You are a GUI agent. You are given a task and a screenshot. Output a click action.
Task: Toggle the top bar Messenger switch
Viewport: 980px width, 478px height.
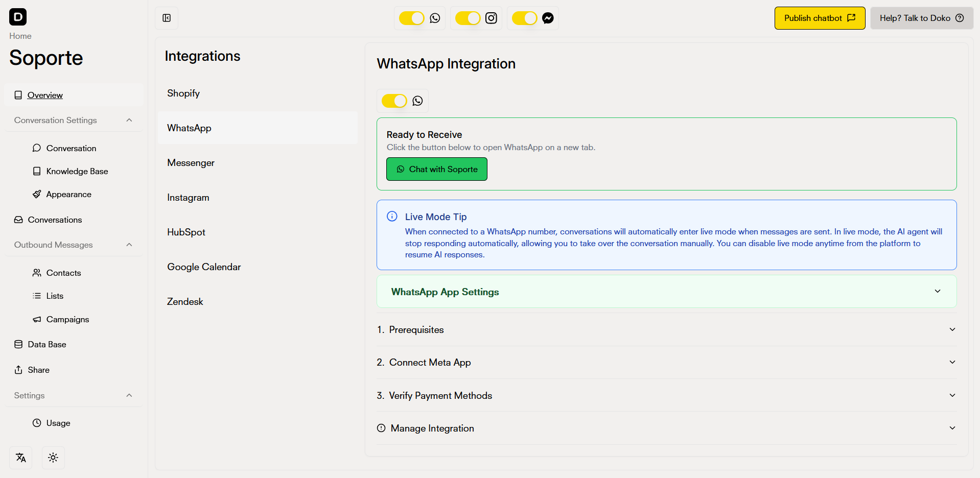(525, 18)
